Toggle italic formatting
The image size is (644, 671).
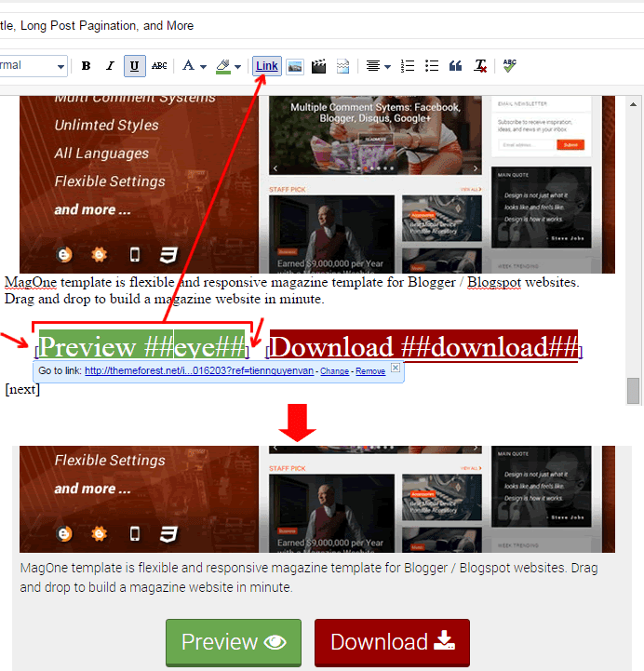[x=110, y=66]
